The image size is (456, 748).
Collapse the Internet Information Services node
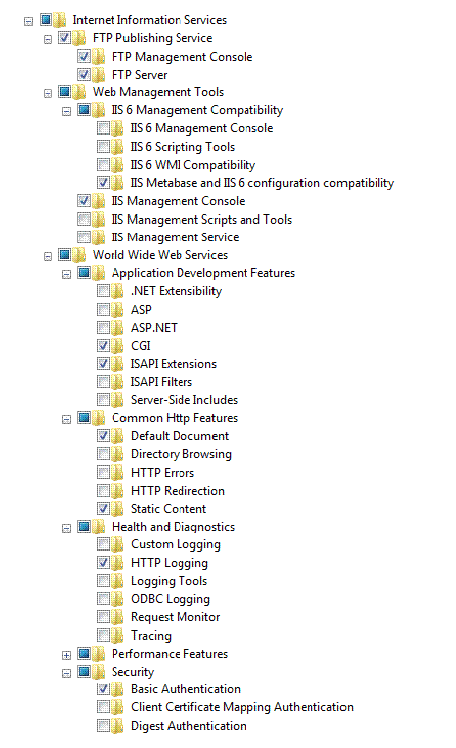29,21
